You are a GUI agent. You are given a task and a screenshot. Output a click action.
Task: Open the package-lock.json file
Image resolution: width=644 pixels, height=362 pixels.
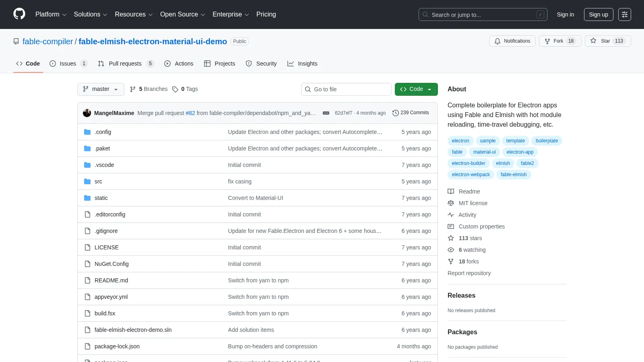(x=117, y=346)
